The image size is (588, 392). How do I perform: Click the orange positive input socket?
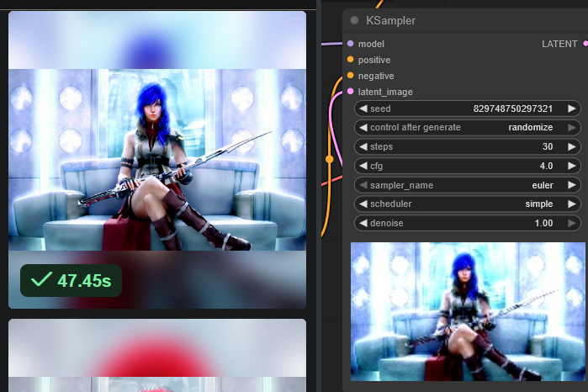click(x=350, y=59)
